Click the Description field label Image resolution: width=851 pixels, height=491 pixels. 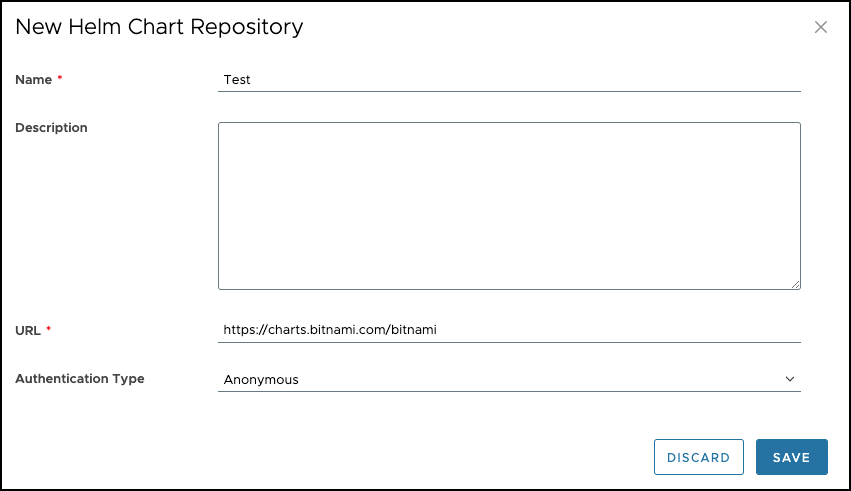click(51, 128)
